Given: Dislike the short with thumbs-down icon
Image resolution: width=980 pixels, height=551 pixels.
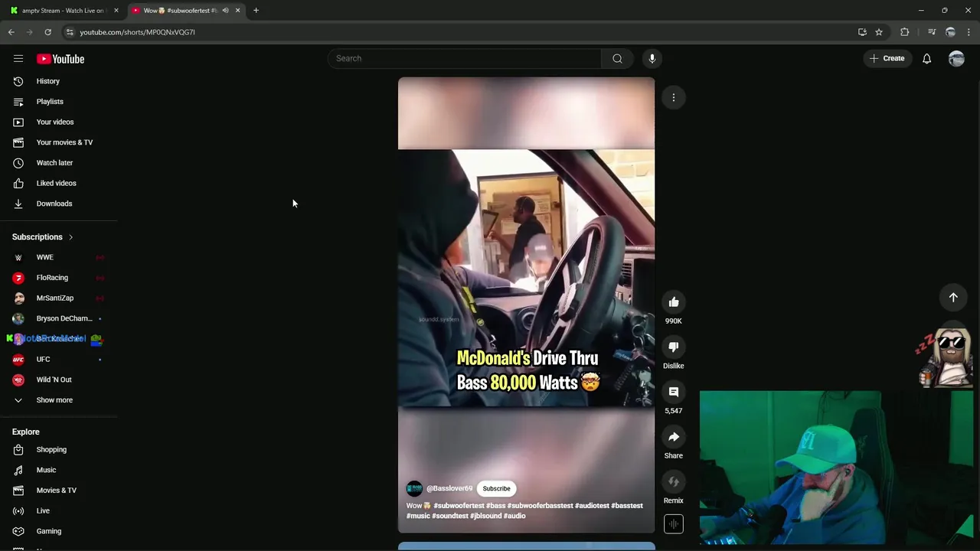Looking at the screenshot, I should tap(674, 347).
